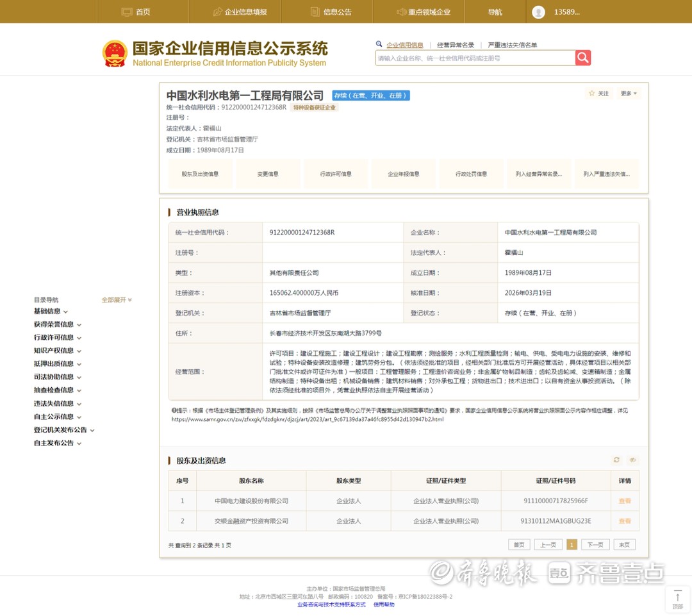
Task: Expand 行政许可信息 in directory navigation
Action: [x=58, y=338]
